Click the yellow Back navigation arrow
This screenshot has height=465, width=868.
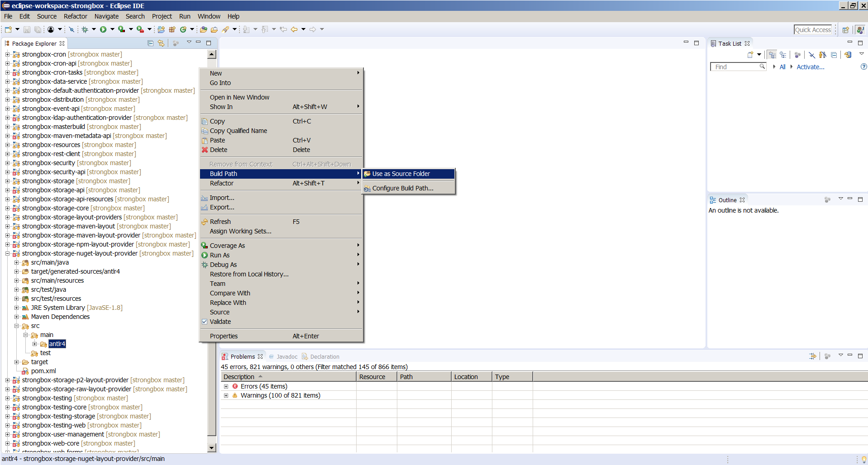[294, 29]
